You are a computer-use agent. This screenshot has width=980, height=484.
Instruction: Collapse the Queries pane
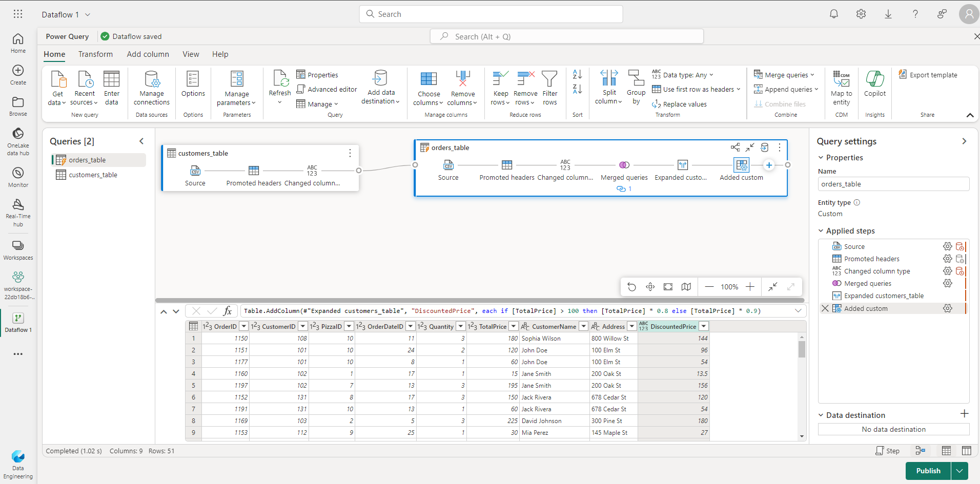point(142,141)
